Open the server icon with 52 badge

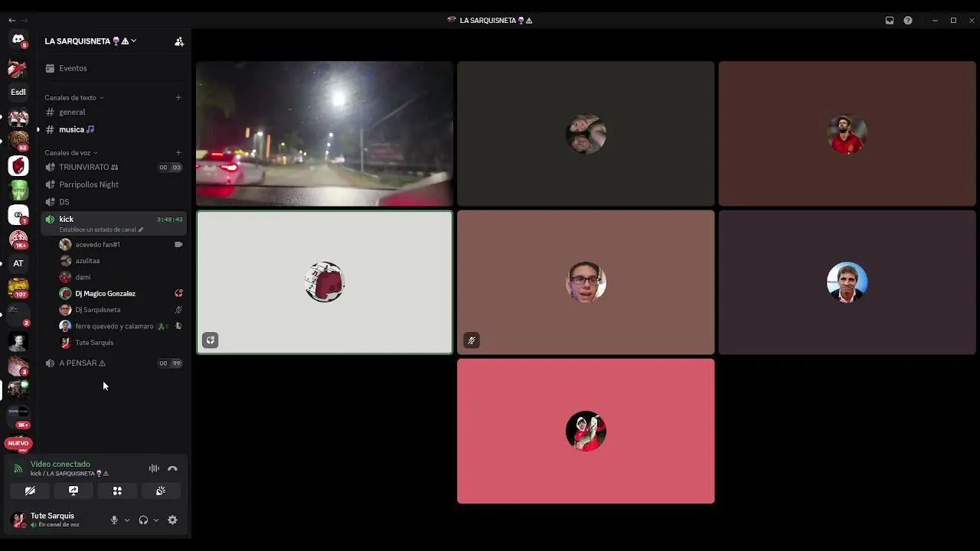(x=18, y=141)
